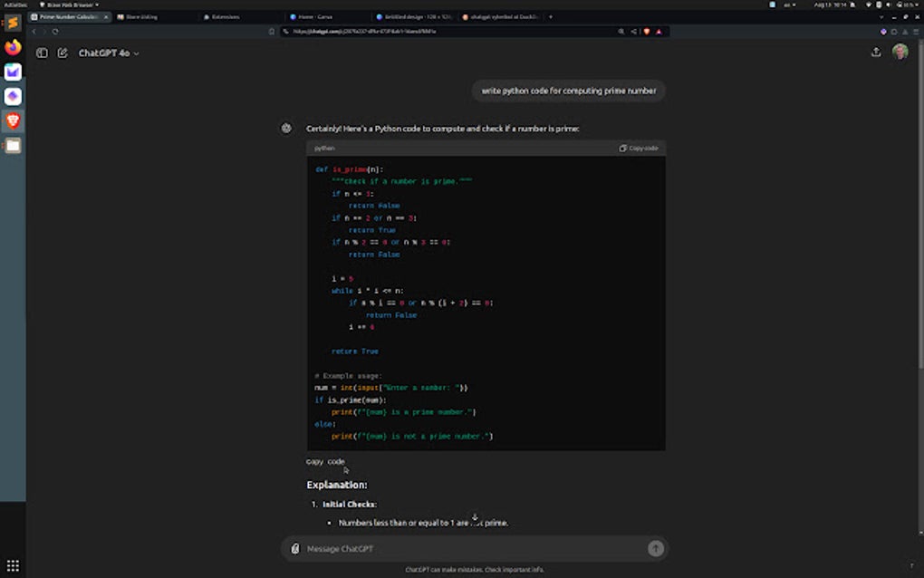Click the scroll-to-bottom arrow above the message bar
Image resolution: width=924 pixels, height=578 pixels.
[476, 516]
